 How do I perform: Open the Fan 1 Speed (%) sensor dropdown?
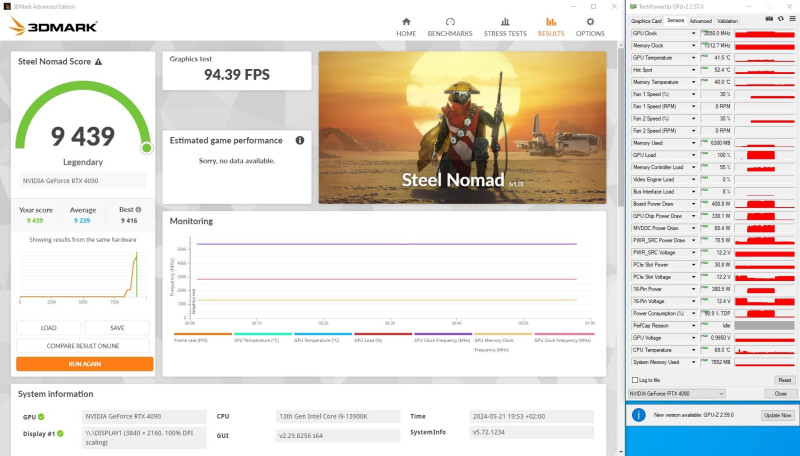tap(693, 94)
